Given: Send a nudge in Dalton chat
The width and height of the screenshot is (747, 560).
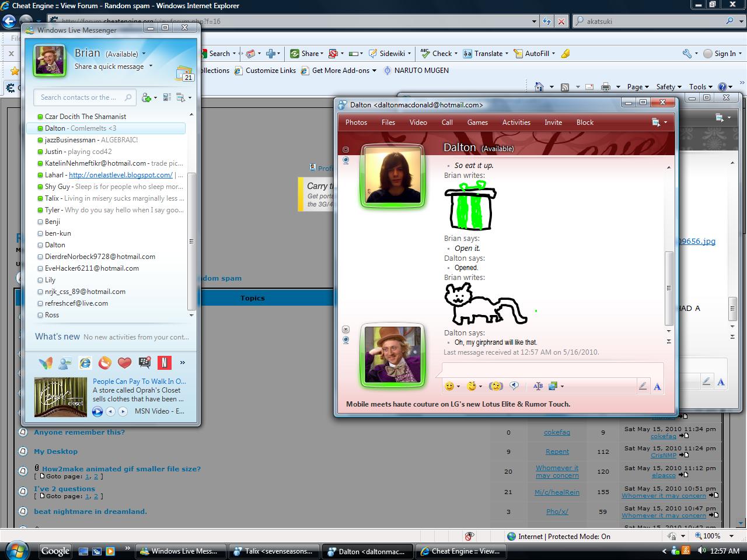Looking at the screenshot, I should pyautogui.click(x=496, y=386).
